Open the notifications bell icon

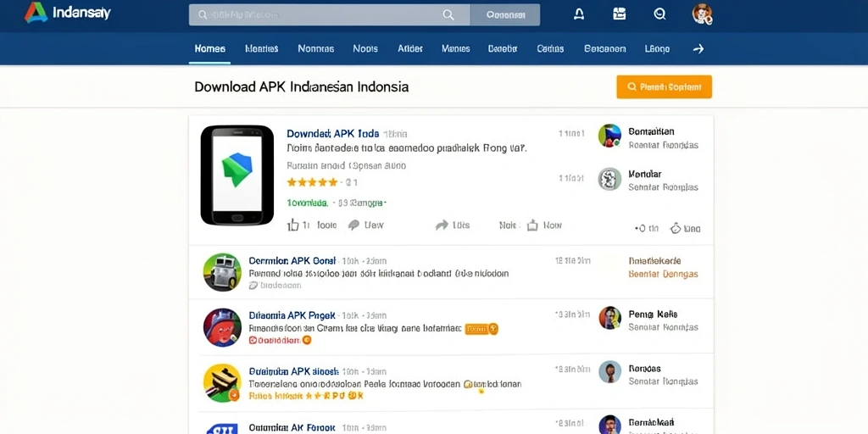coord(579,14)
